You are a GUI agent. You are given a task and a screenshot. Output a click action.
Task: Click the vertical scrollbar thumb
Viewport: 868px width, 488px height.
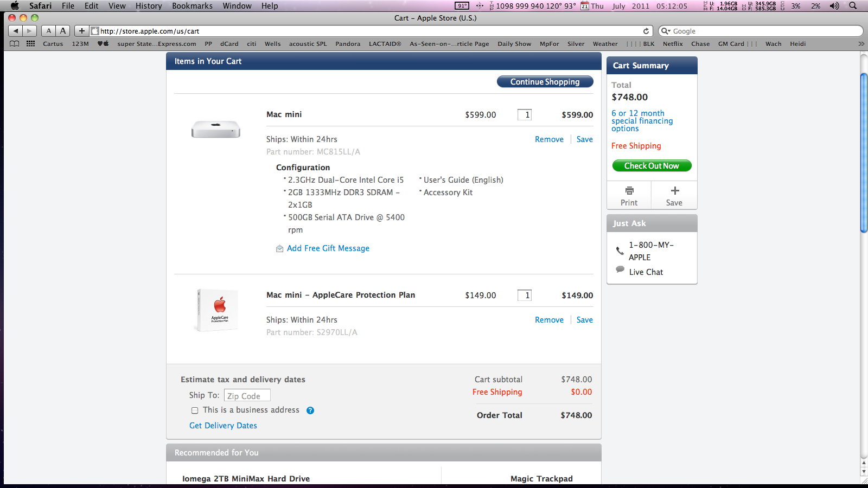864,152
